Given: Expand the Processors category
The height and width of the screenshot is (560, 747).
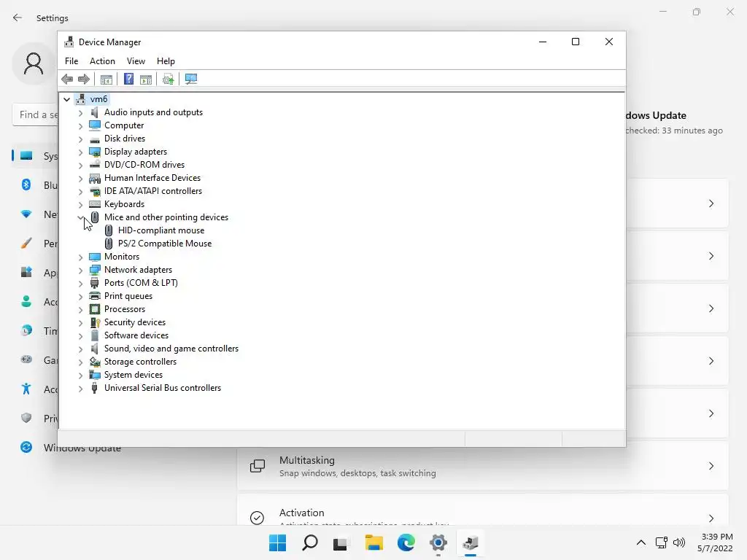Looking at the screenshot, I should point(80,309).
